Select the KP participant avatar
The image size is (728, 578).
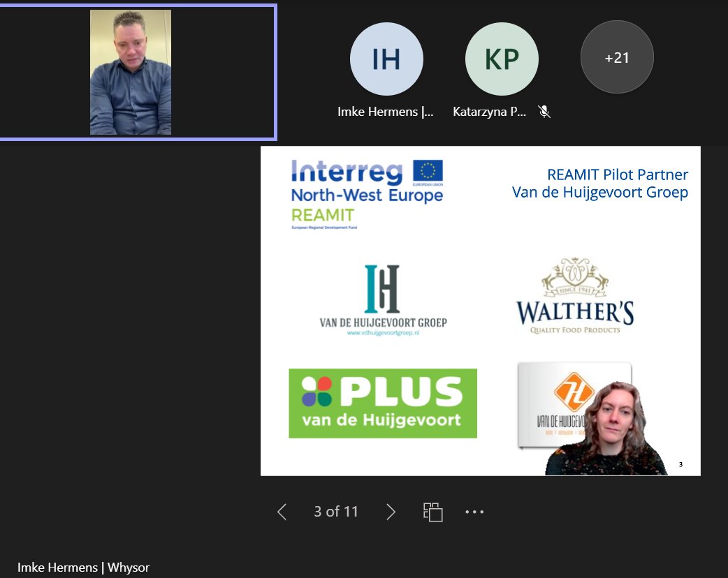pyautogui.click(x=502, y=59)
